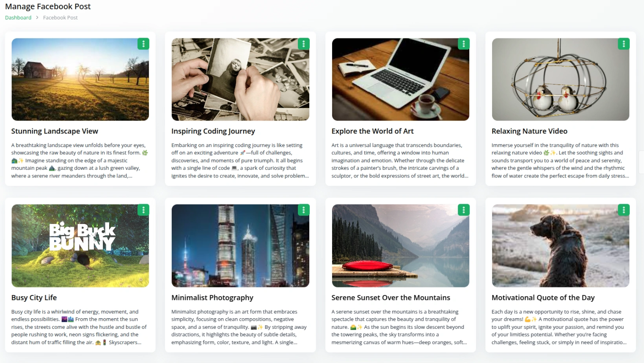The height and width of the screenshot is (363, 644).
Task: Open three-dot menu on Minimalist Photography card
Action: 303,210
